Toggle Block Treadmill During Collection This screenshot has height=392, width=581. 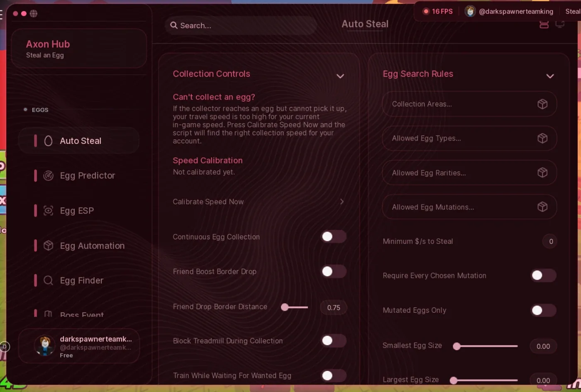click(x=334, y=341)
